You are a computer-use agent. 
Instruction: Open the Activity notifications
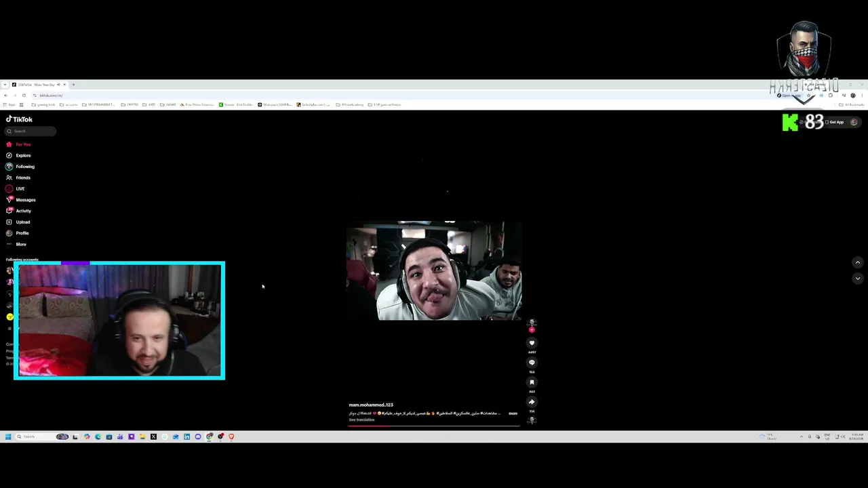pyautogui.click(x=19, y=211)
